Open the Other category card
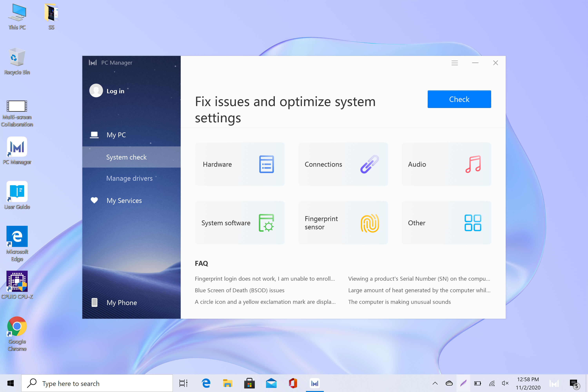588x392 pixels. click(446, 223)
